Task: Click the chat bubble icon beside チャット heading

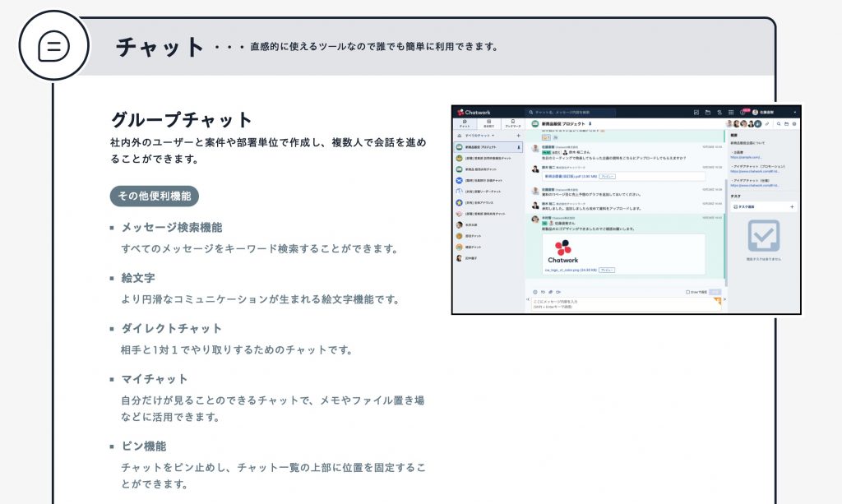Action: [x=53, y=46]
